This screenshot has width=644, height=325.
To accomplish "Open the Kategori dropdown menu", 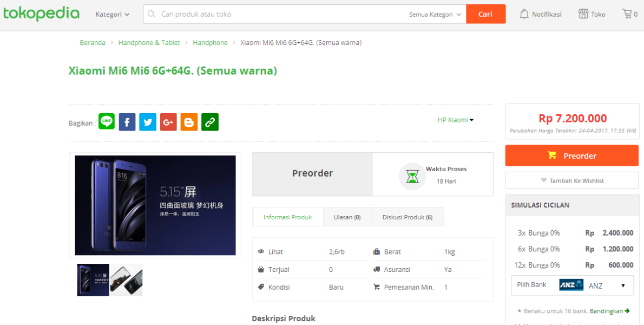I will pos(112,15).
